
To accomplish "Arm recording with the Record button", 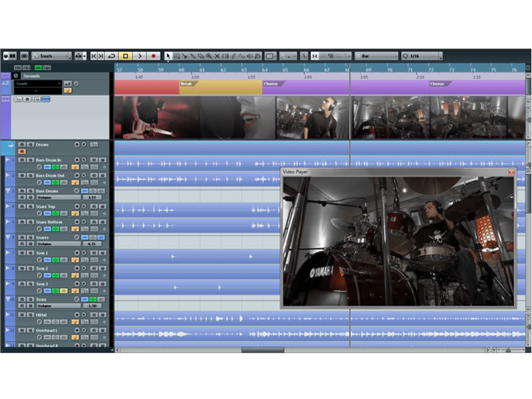I will click(x=153, y=57).
